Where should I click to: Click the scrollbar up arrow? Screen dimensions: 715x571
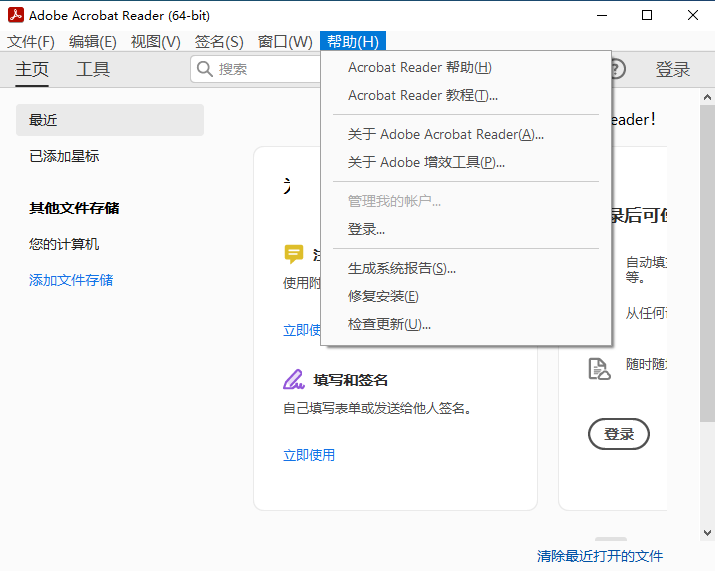tap(707, 97)
